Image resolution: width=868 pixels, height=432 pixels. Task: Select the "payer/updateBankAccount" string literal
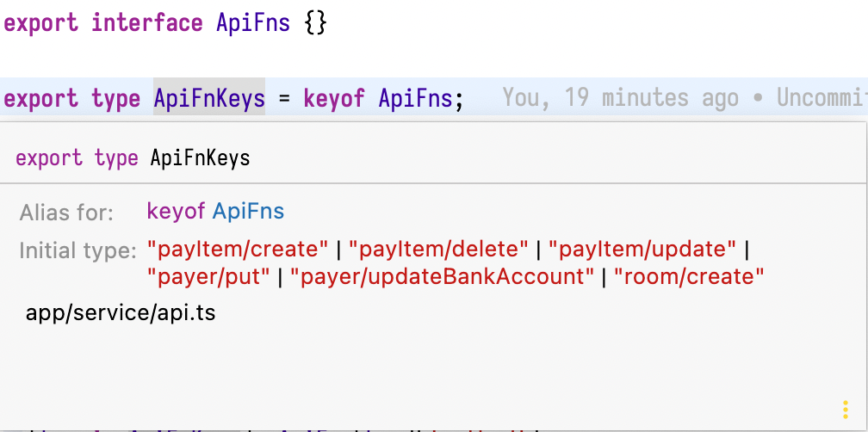tap(443, 277)
